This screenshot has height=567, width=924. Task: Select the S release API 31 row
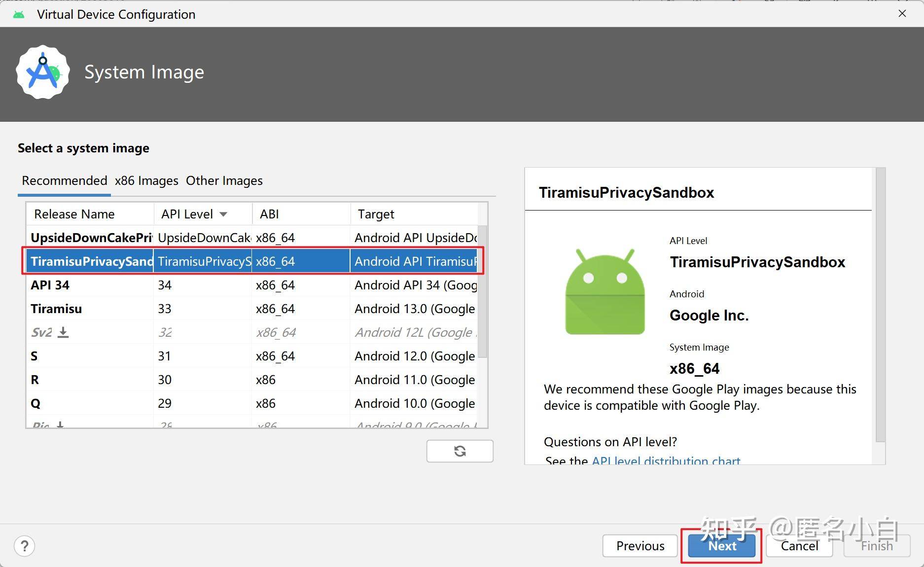(x=252, y=356)
